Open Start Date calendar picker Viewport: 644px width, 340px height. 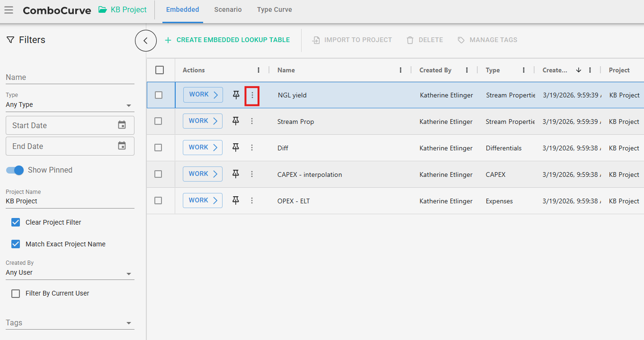122,125
